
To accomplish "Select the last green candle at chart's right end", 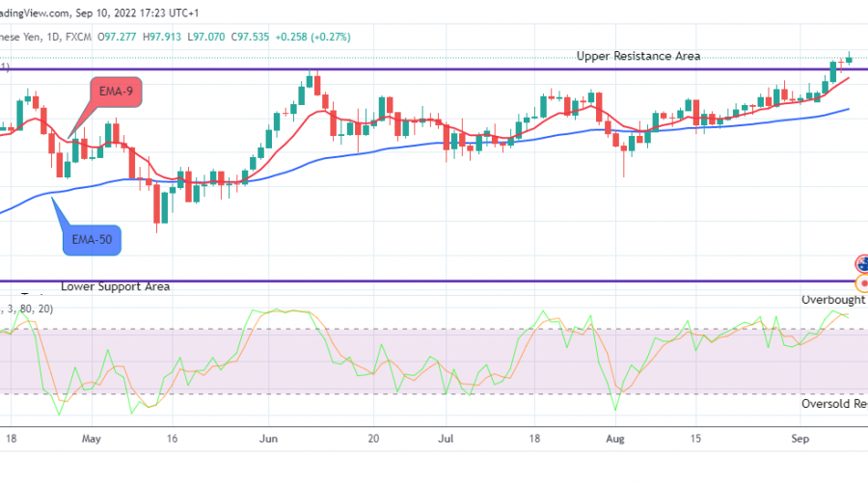I will pos(850,58).
